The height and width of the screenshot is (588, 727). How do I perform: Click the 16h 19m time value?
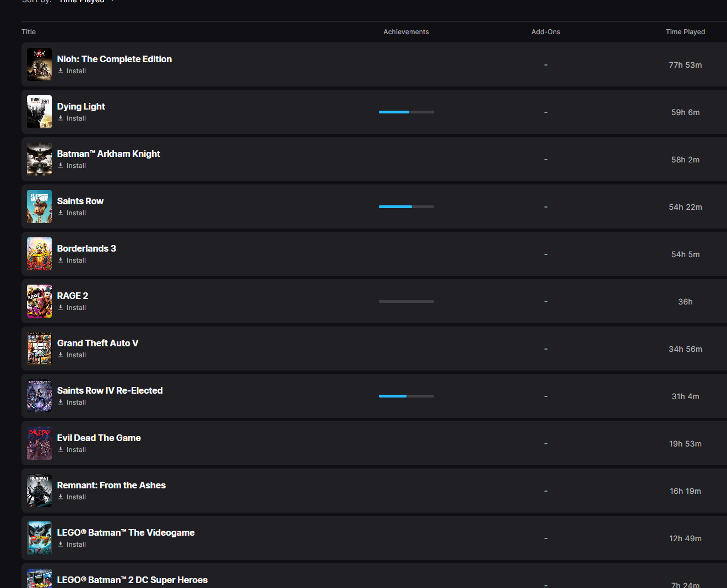(686, 491)
